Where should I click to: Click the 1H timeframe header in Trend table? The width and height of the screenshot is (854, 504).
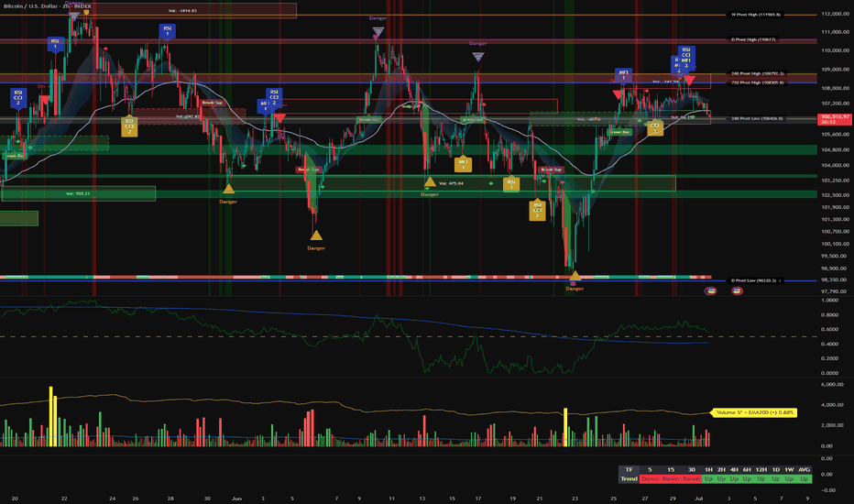(x=708, y=470)
